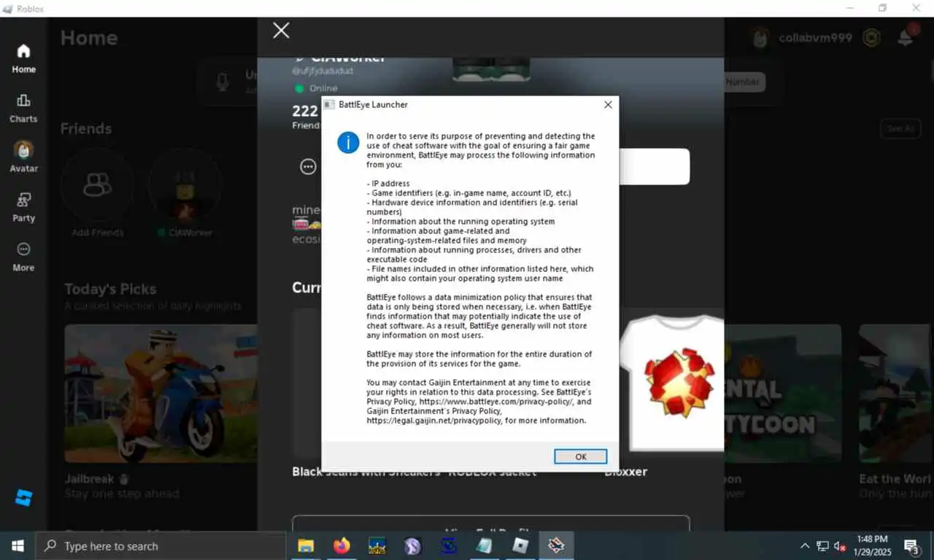This screenshot has width=934, height=560.
Task: Open Windows Start menu
Action: [18, 545]
